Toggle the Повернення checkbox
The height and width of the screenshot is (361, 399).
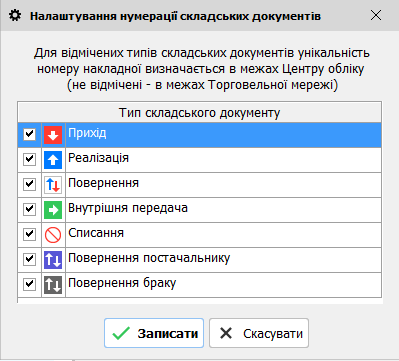pyautogui.click(x=29, y=184)
